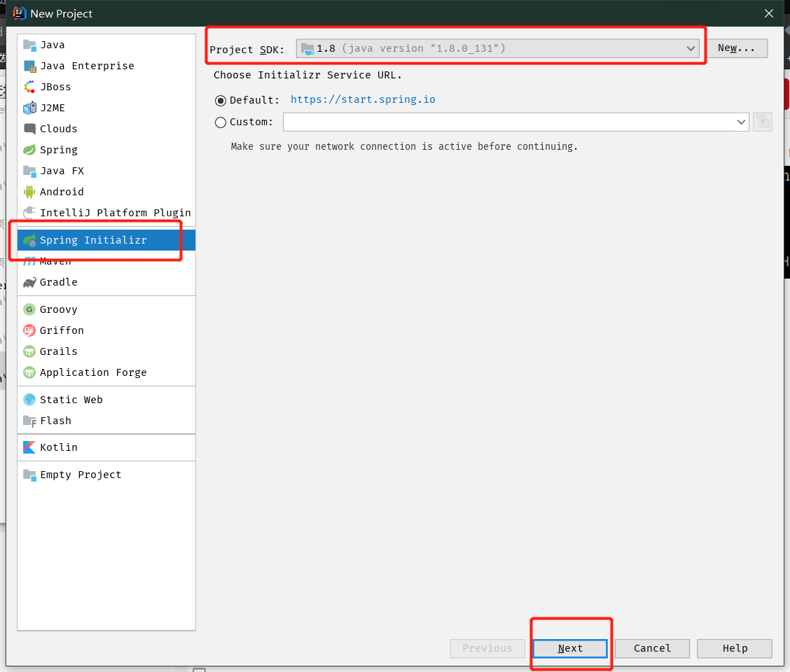Click the Empty Project folder icon
This screenshot has width=790, height=672.
pyautogui.click(x=29, y=475)
